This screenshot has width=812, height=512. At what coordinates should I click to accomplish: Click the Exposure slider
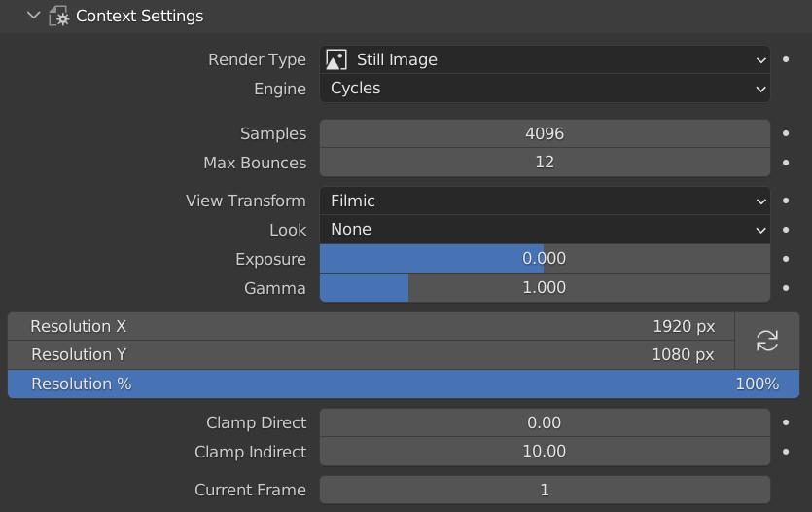click(545, 259)
